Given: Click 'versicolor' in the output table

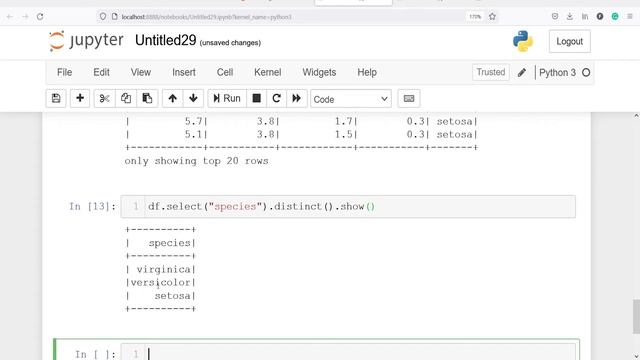Looking at the screenshot, I should pyautogui.click(x=160, y=282).
